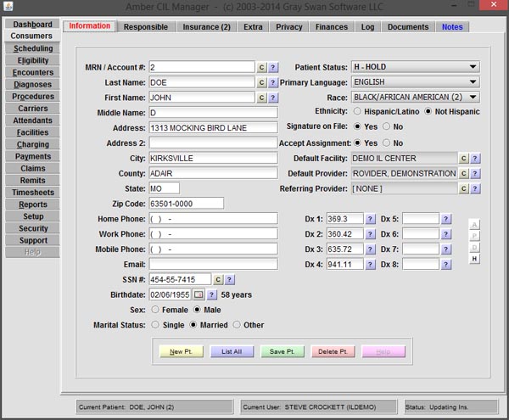Click the ? icon next to SSN #
The image size is (509, 420).
point(229,279)
